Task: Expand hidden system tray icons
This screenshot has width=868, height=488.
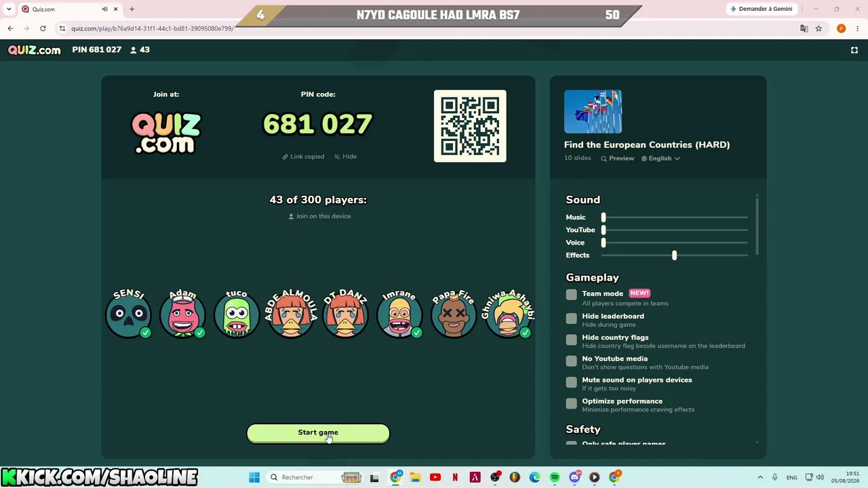Action: (760, 477)
